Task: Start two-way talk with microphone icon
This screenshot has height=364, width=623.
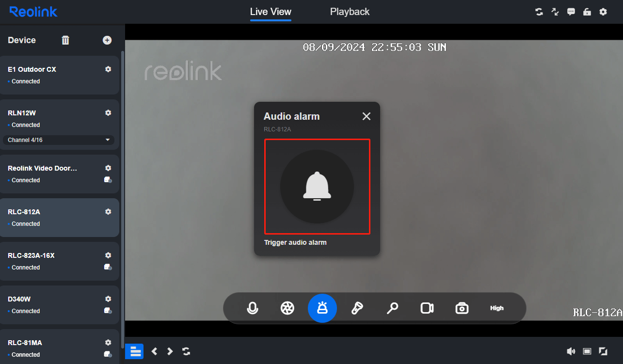Action: click(x=253, y=308)
